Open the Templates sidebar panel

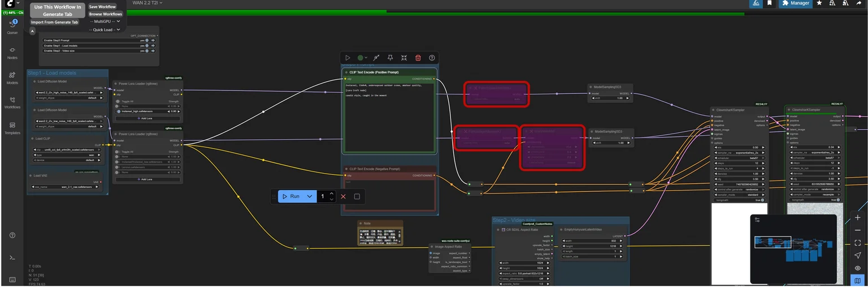pyautogui.click(x=12, y=127)
